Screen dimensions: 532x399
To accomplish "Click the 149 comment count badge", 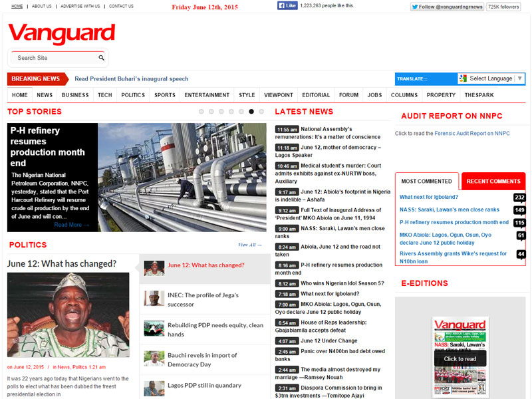I will pos(519,210).
